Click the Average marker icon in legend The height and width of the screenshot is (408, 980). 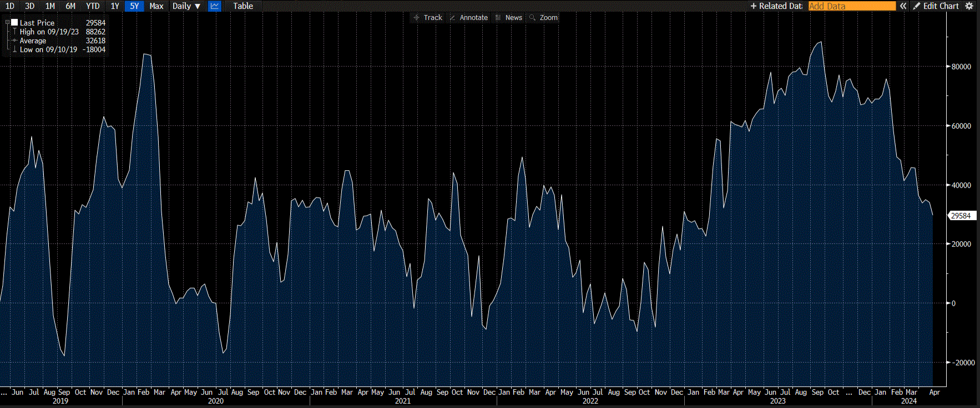[x=14, y=40]
